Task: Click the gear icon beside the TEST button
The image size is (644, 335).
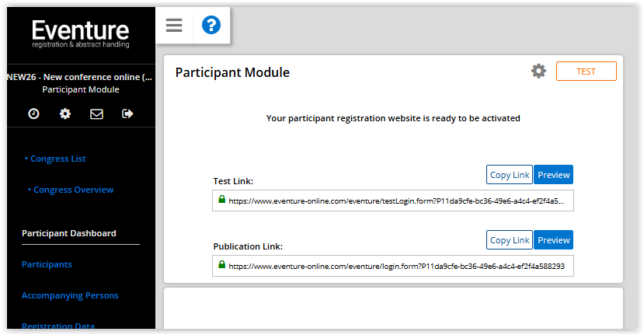Action: [x=538, y=72]
